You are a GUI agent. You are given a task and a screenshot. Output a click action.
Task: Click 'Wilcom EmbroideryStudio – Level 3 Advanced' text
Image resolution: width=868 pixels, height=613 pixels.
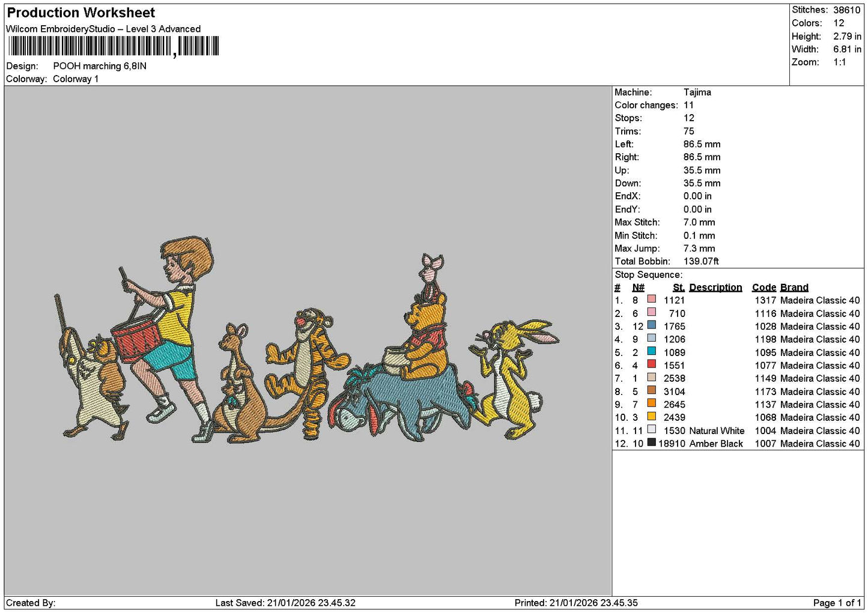(x=103, y=29)
